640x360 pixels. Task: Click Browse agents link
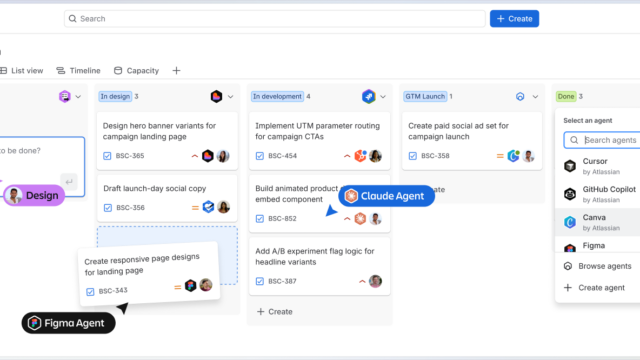(598, 266)
